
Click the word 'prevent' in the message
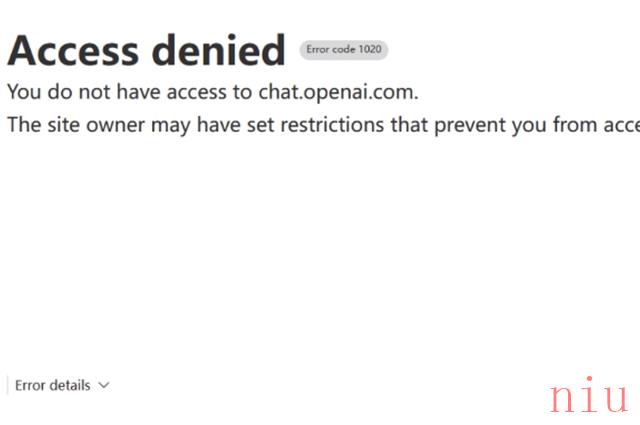pos(469,125)
